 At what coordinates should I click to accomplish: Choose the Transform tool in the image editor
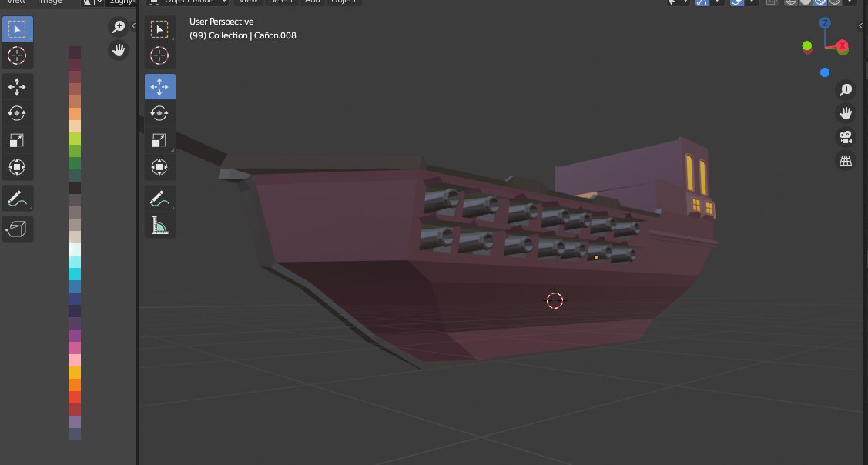click(17, 166)
